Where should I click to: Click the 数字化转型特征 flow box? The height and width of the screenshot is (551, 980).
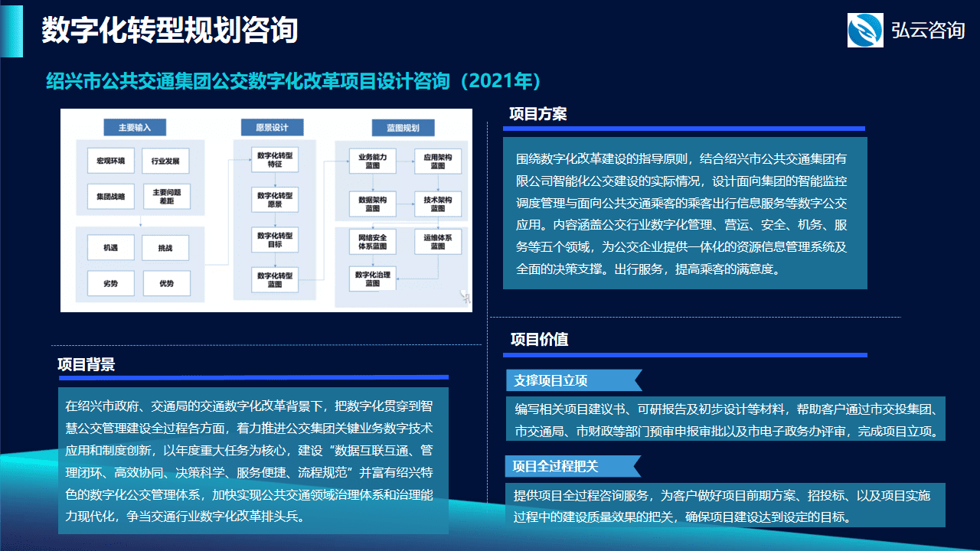click(x=274, y=160)
